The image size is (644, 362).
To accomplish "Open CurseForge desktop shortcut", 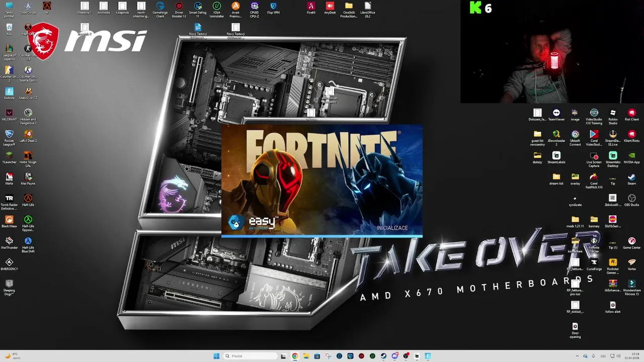I will click(x=594, y=264).
